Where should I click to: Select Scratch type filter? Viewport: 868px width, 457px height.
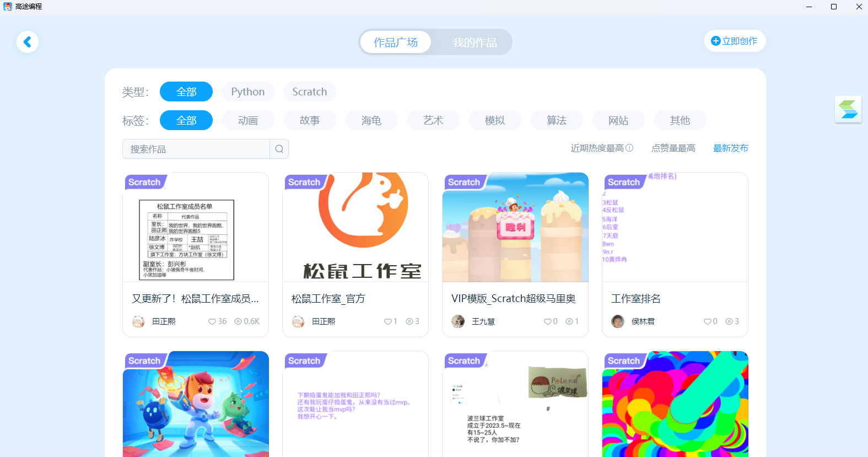(x=310, y=92)
